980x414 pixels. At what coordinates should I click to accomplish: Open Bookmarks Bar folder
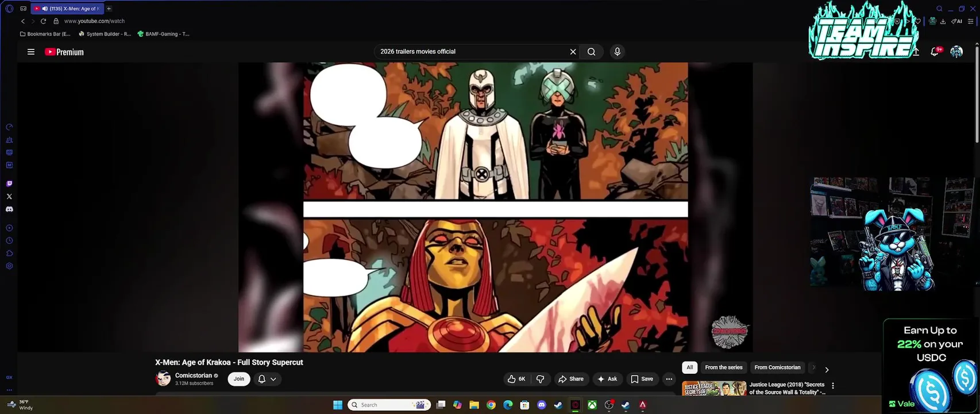coord(45,34)
